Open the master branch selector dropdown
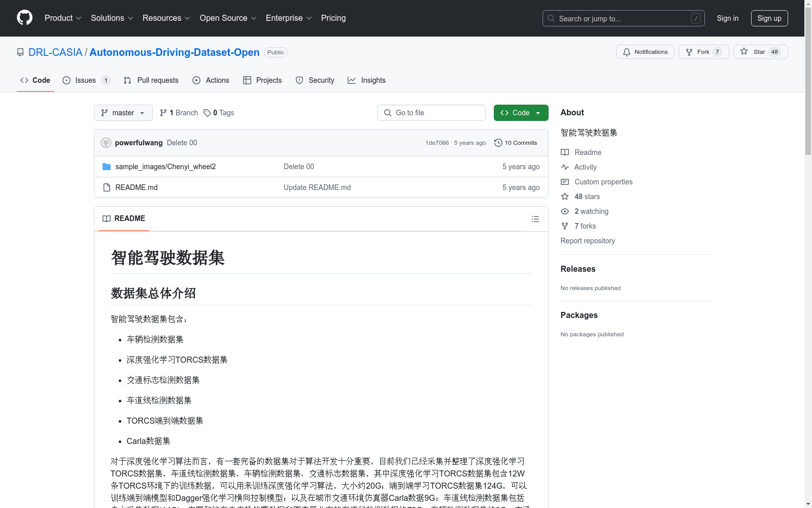This screenshot has height=508, width=812. tap(123, 113)
